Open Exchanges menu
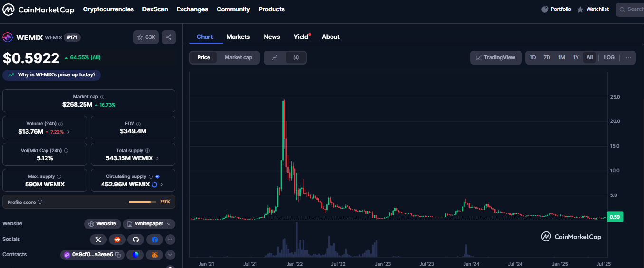Image resolution: width=644 pixels, height=268 pixels. tap(192, 9)
